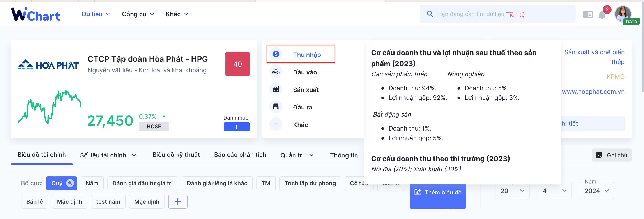Click the 0.37% price change value

(x=147, y=117)
